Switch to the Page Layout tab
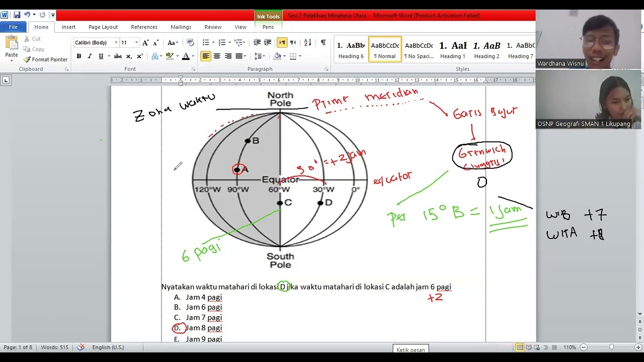The image size is (644, 362). tap(103, 27)
